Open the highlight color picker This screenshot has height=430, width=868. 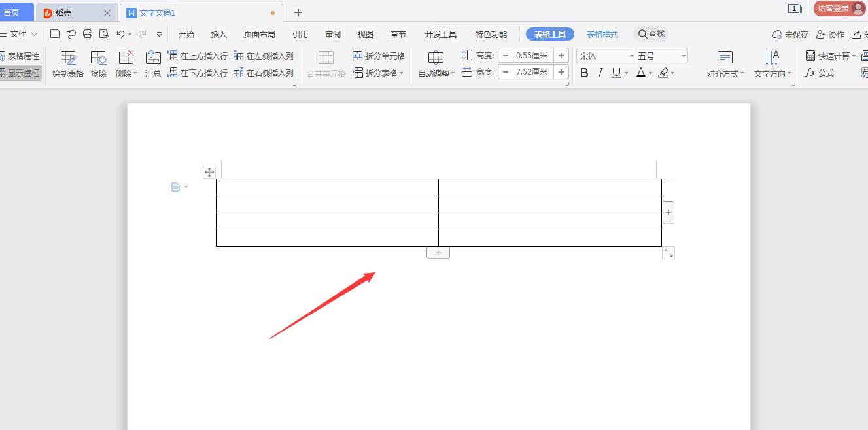point(663,73)
